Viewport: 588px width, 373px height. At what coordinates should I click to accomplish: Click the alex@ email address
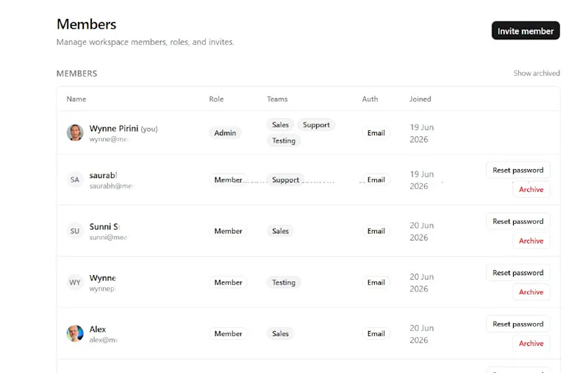point(104,340)
